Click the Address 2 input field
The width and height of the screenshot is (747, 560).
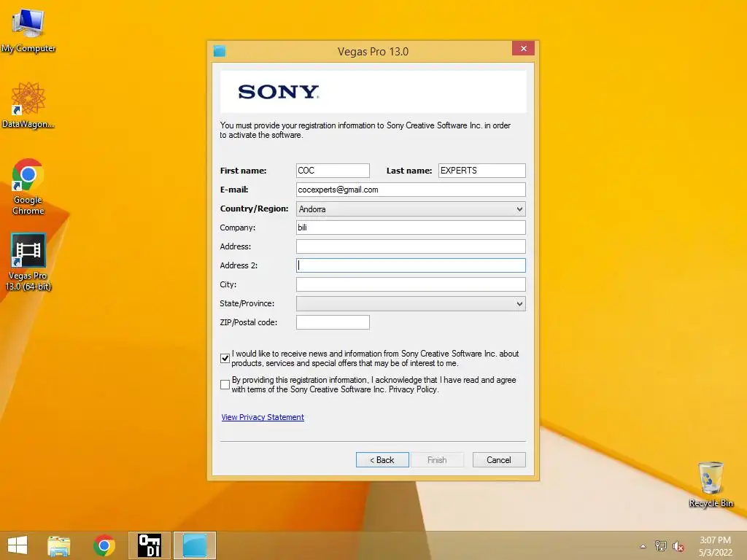coord(411,265)
